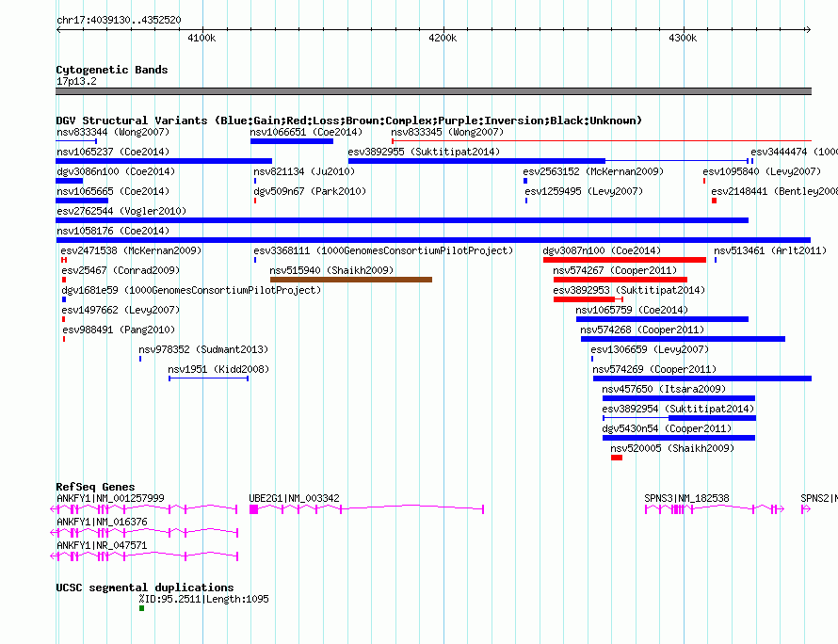This screenshot has width=838, height=644.
Task: Open the nsv833345 (Wong2007) variant label
Action: (x=447, y=132)
